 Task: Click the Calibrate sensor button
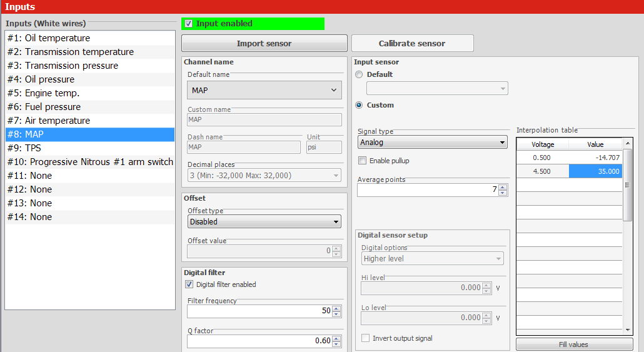(412, 44)
